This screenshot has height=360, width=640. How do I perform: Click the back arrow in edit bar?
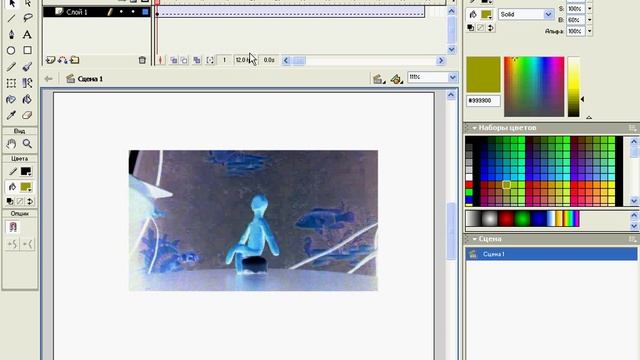[x=49, y=79]
